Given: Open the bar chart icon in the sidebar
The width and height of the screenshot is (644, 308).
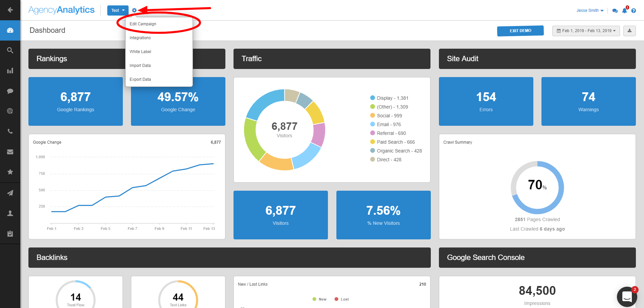Looking at the screenshot, I should pyautogui.click(x=10, y=71).
